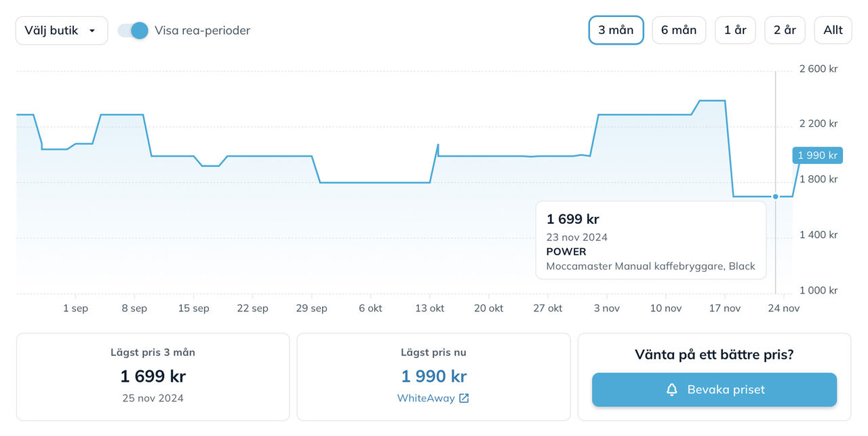868x436 pixels.
Task: Click the Lägst pris 3 mån card
Action: [x=153, y=376]
